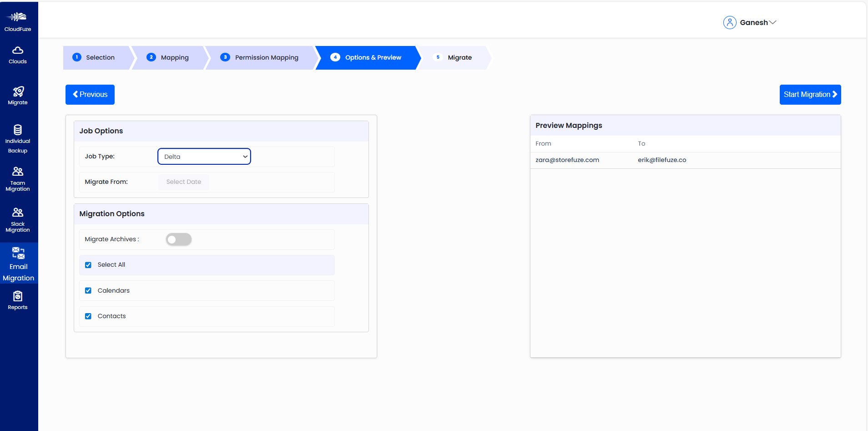Image resolution: width=868 pixels, height=431 pixels.
Task: Uncheck the Select All option
Action: [x=88, y=264]
